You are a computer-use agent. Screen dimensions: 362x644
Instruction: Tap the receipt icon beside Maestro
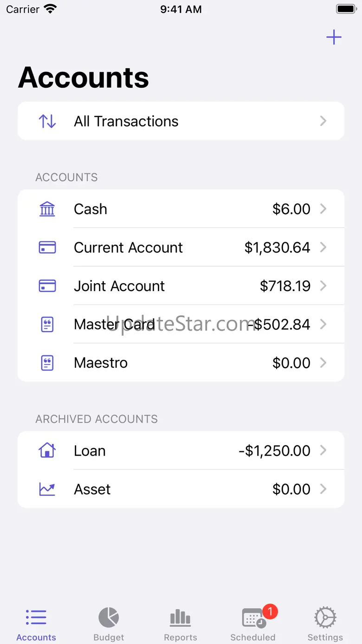[47, 363]
